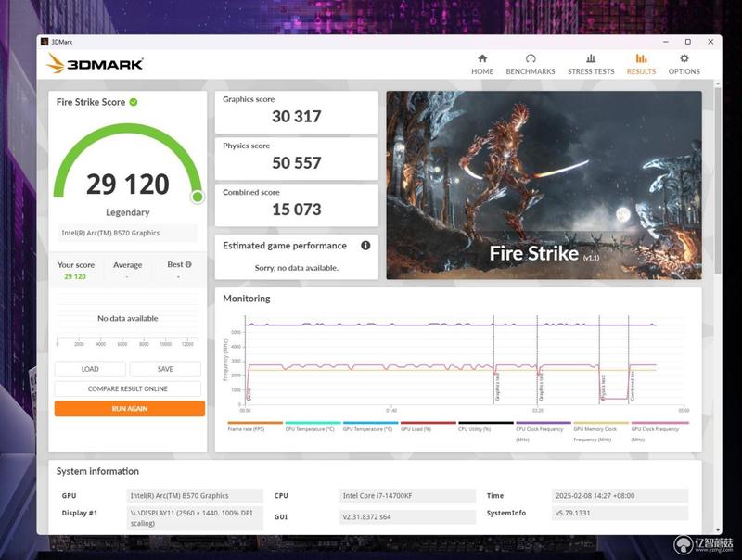Viewport: 742px width, 560px height.
Task: Select HOME menu label
Action: click(482, 71)
